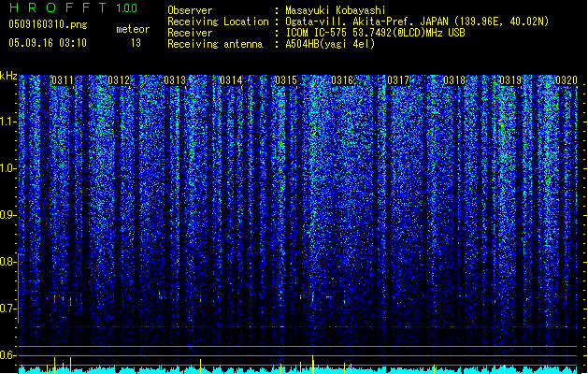Click the 1.1 kHz axis label
Screen dimensions: 588x374
point(8,122)
